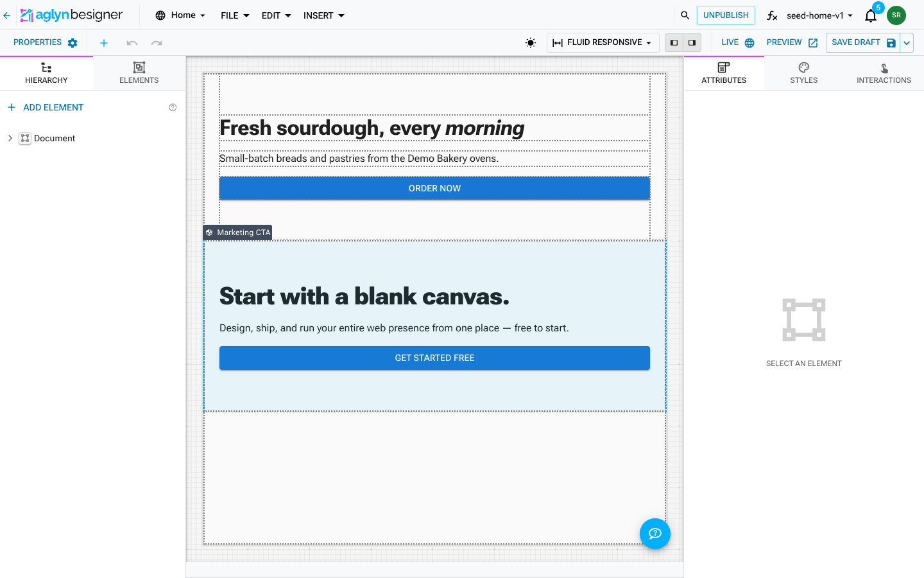The width and height of the screenshot is (924, 578).
Task: Open the help icon beside Add Element
Action: coord(173,107)
